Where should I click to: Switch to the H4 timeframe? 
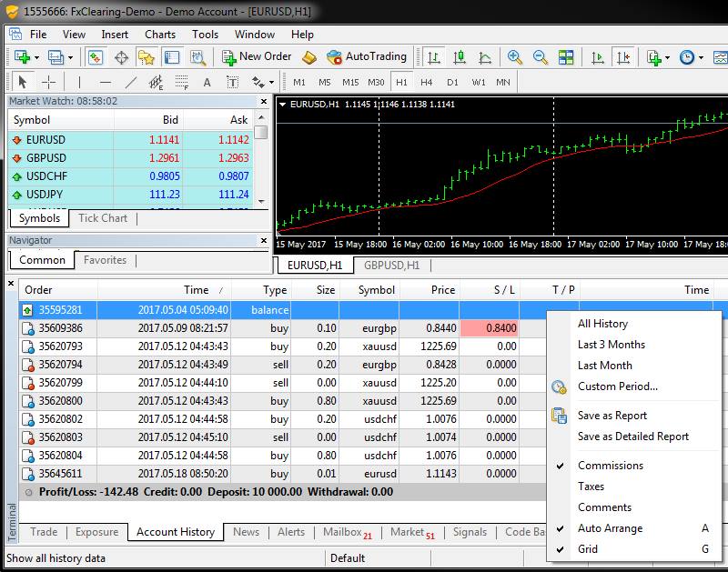pos(427,82)
